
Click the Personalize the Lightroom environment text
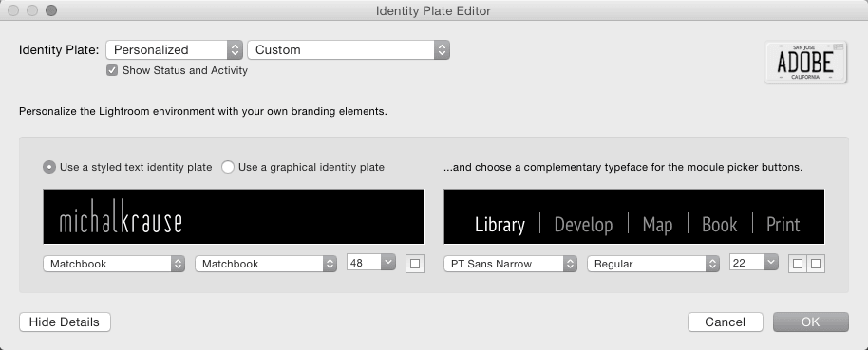(x=203, y=111)
